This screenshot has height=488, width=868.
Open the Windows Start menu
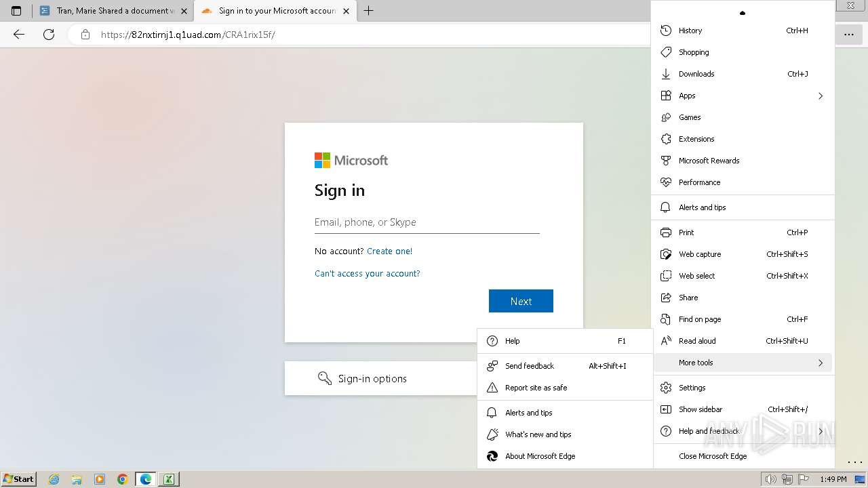(18, 479)
